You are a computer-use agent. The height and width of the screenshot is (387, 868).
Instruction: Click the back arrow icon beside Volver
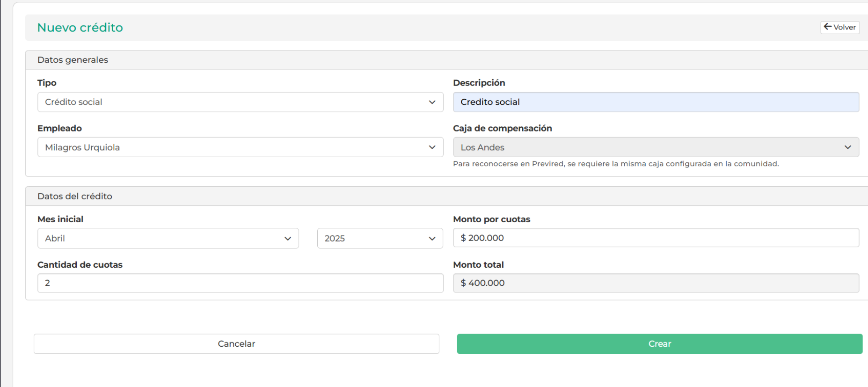827,27
